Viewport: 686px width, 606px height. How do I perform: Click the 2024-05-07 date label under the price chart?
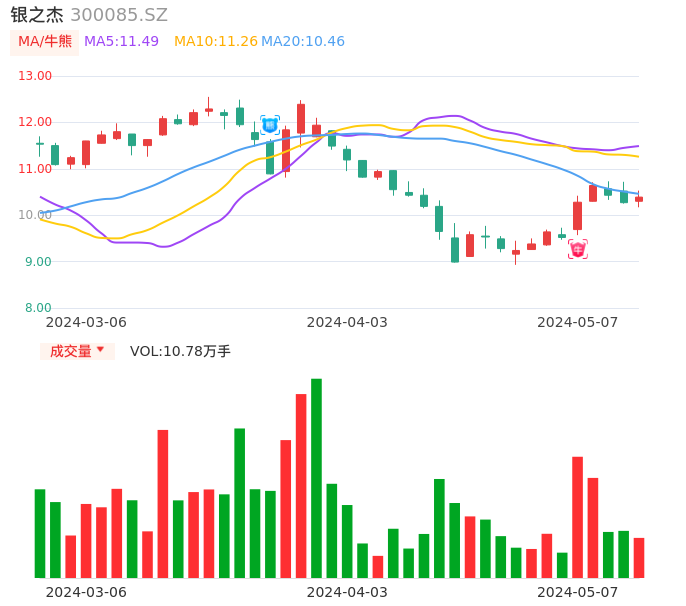(x=577, y=322)
